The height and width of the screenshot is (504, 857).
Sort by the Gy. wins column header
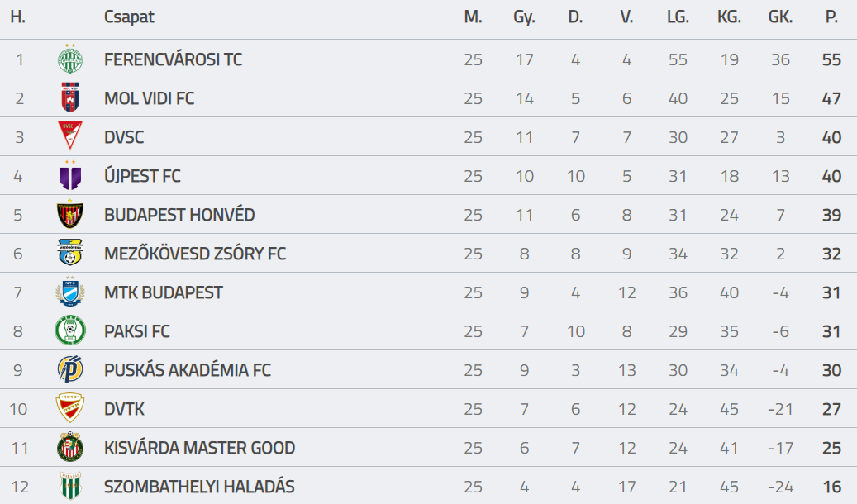[524, 17]
